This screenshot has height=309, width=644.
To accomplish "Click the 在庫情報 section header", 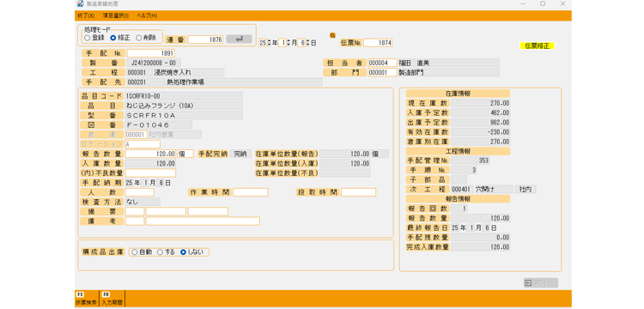I will click(458, 94).
